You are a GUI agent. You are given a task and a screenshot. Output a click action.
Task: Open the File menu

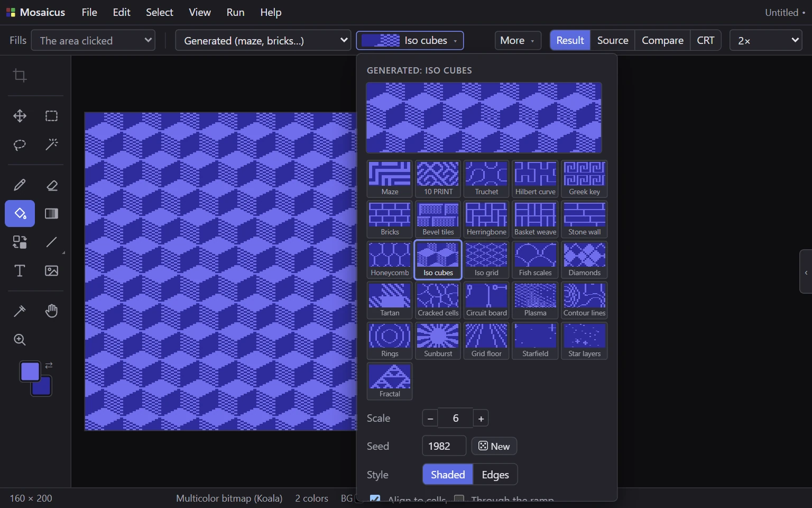(89, 12)
